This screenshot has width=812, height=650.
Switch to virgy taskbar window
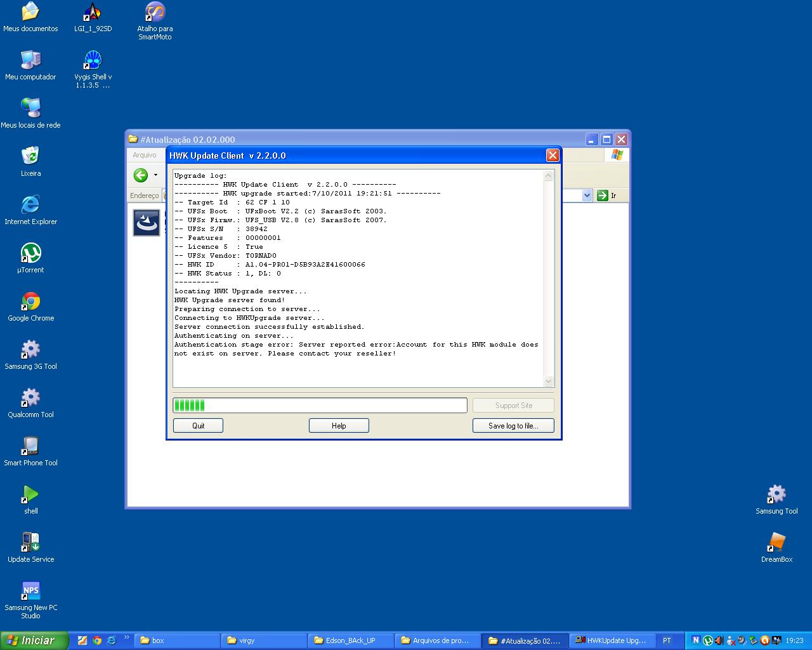265,640
